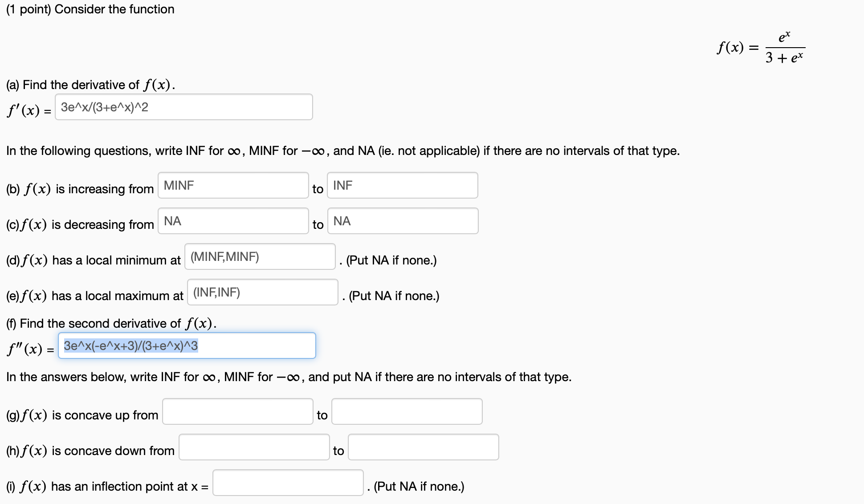Screen dimensions: 864x504
Task: Click the 'increasing to' INF field
Action: pos(402,185)
